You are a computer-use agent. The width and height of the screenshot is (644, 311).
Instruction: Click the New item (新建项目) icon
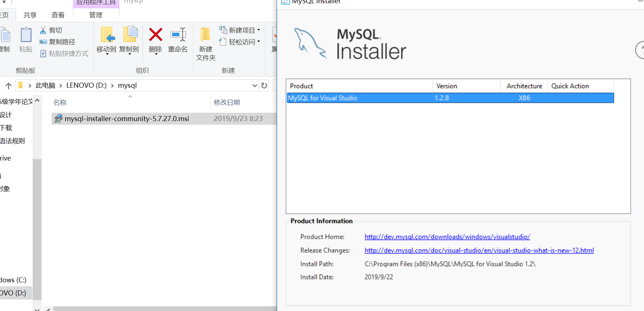pos(223,30)
